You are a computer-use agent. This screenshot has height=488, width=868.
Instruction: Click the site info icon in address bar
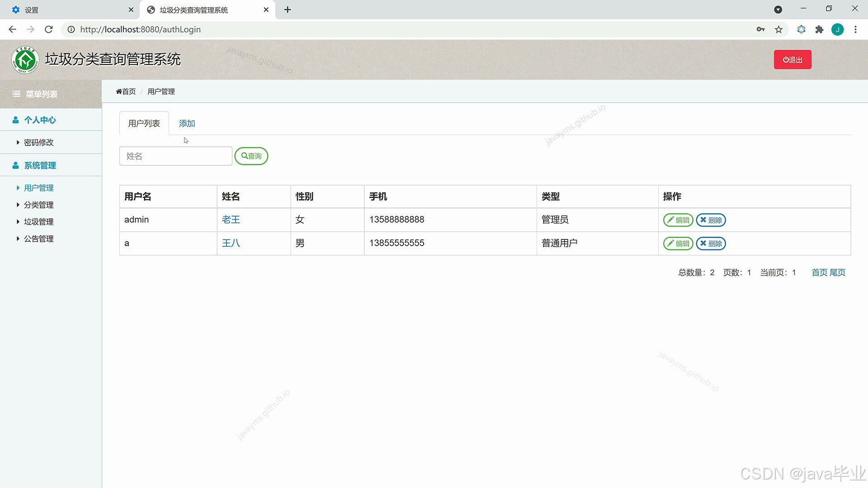click(71, 29)
